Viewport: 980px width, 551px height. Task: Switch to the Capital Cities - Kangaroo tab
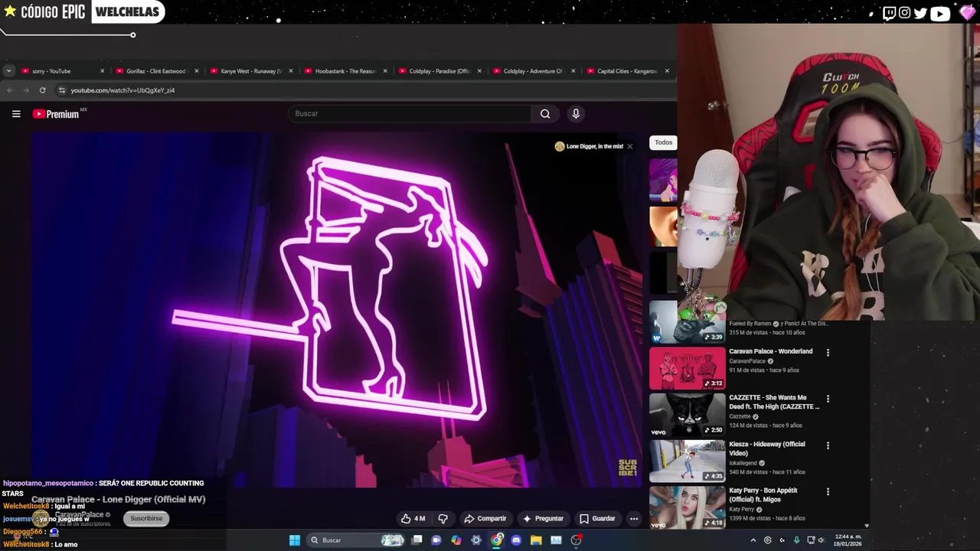tap(628, 71)
